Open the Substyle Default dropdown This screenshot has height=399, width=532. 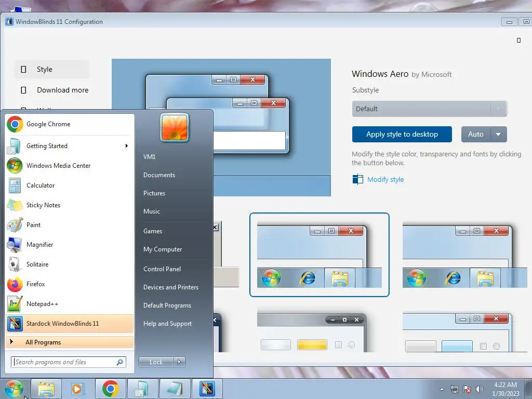tap(429, 109)
